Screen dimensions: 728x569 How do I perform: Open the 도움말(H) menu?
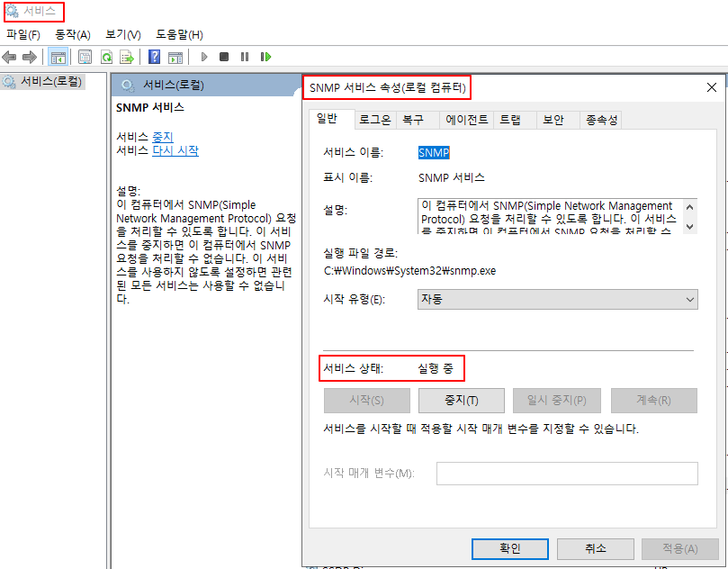179,35
